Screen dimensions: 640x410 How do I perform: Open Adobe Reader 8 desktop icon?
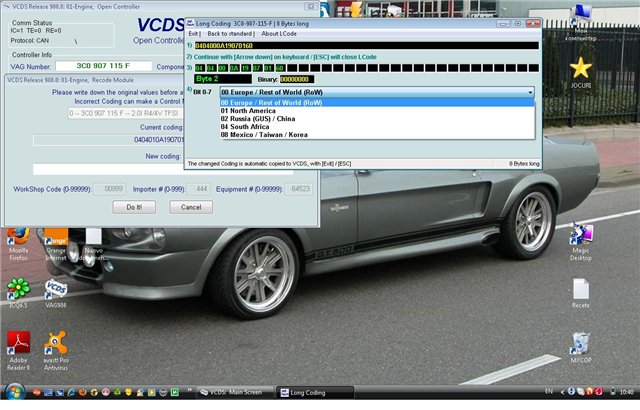(x=18, y=350)
